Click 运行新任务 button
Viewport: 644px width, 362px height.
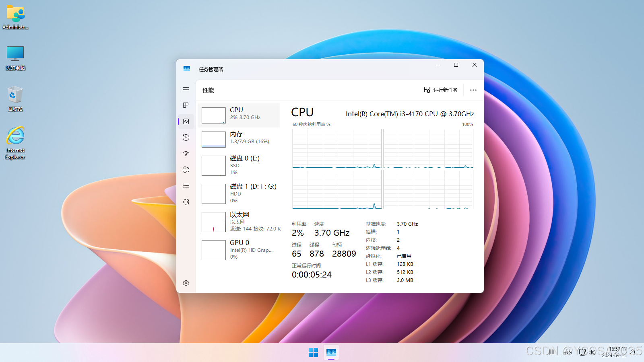tap(441, 90)
